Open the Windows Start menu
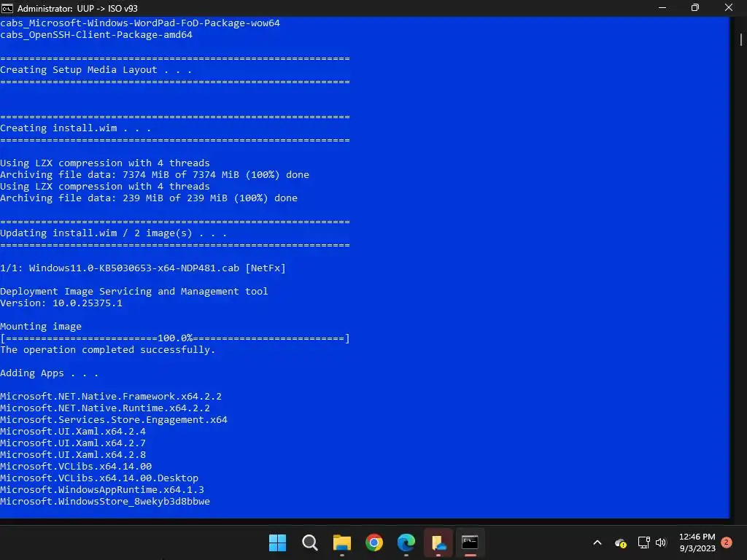This screenshot has width=747, height=560. point(277,542)
